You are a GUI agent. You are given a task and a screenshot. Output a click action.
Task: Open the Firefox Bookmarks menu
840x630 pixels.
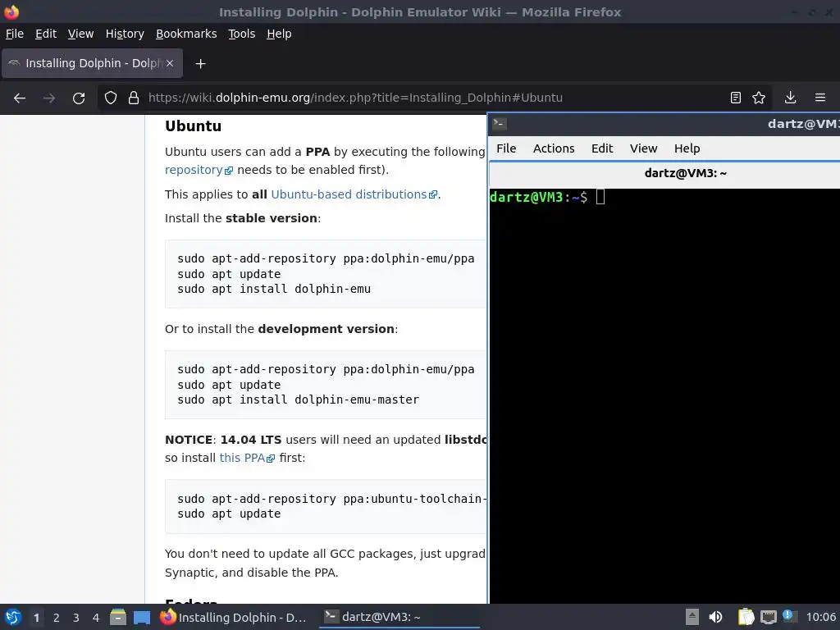point(186,34)
